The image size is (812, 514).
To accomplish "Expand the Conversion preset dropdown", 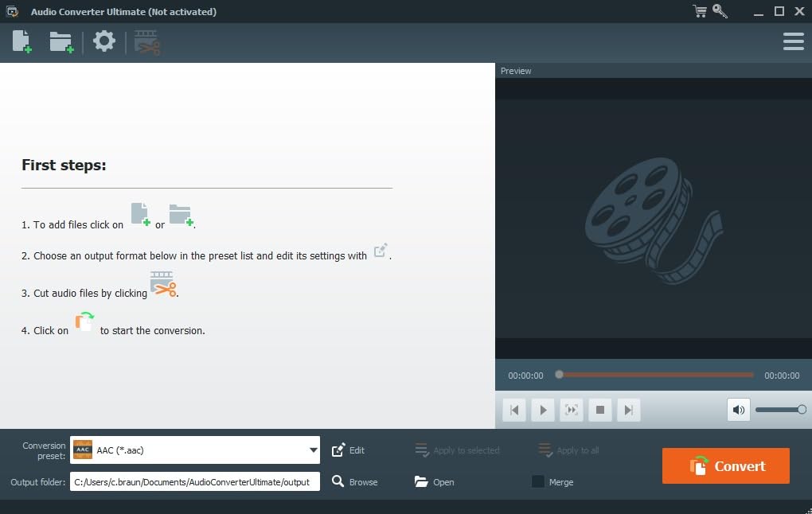I will tap(313, 450).
